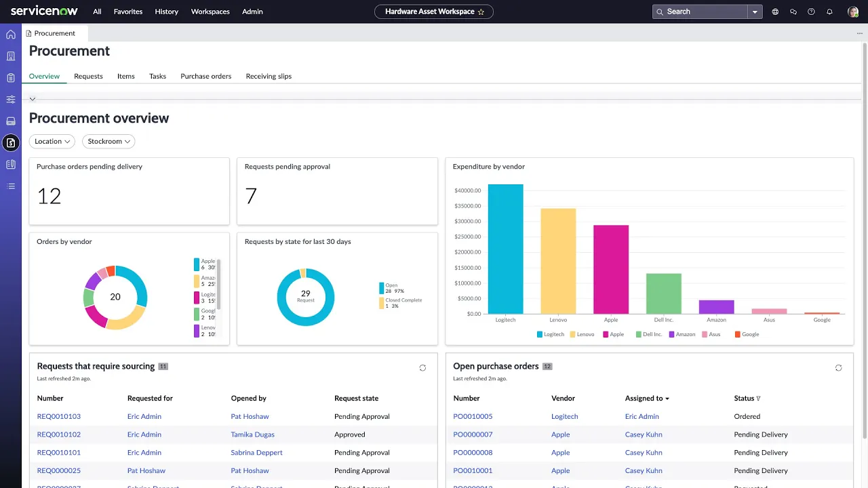Sort by Assigned to column arrow
This screenshot has height=488, width=868.
coord(667,399)
